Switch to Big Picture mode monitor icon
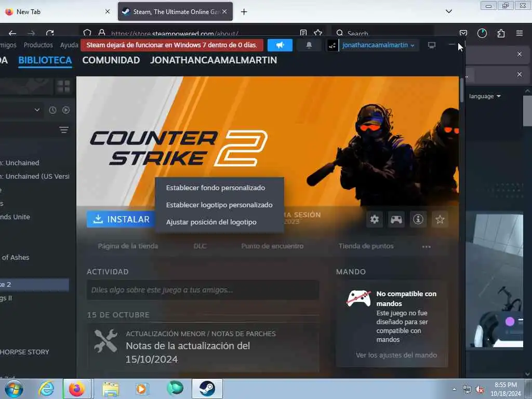The width and height of the screenshot is (532, 399). (432, 45)
